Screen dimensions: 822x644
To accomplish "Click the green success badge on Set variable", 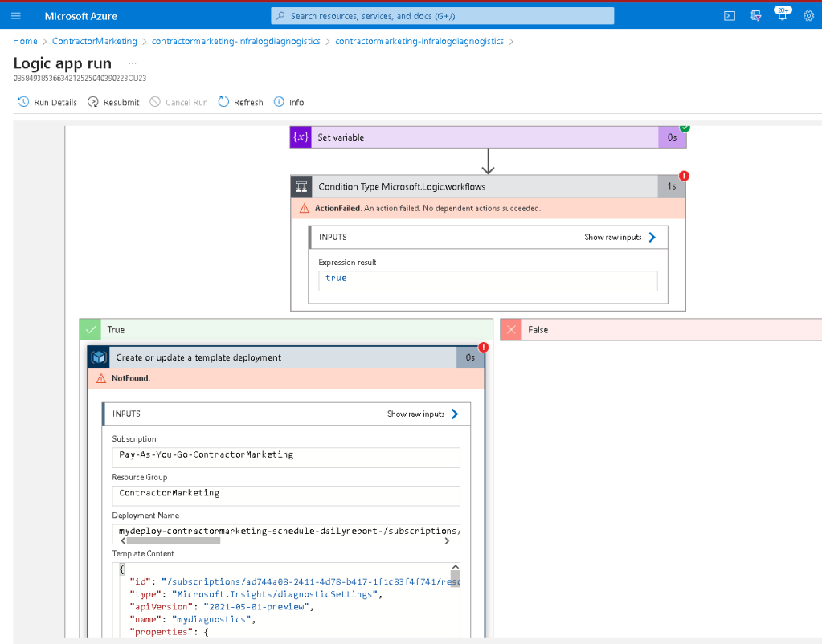I will pos(685,128).
